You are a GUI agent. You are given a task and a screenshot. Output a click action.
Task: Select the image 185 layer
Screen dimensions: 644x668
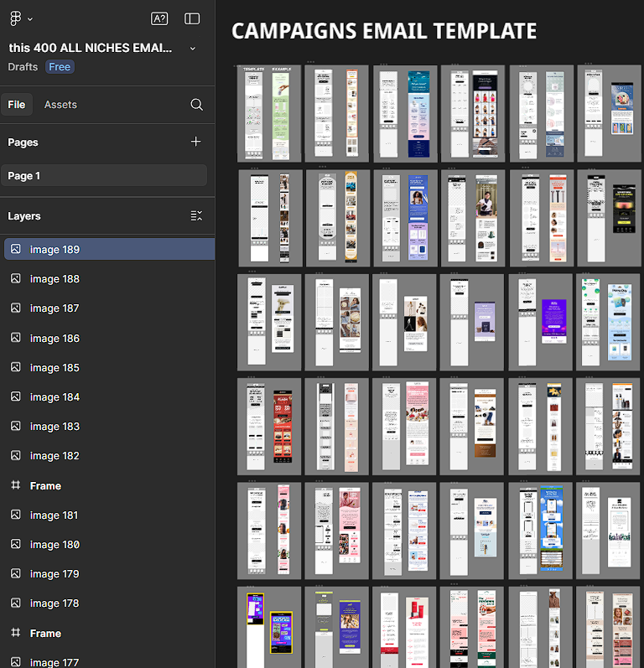coord(55,367)
